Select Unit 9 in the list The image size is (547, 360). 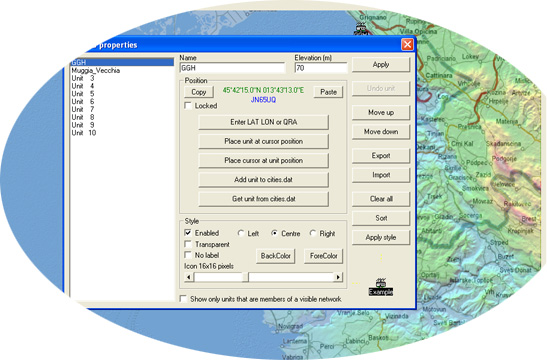pos(122,125)
